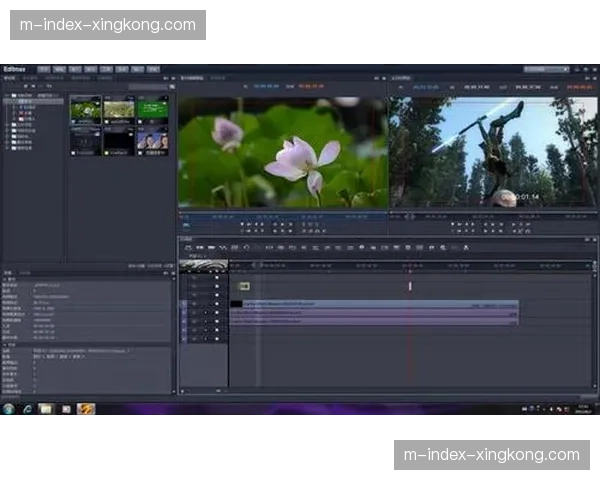Open the file explorer folder on taskbar
The width and height of the screenshot is (600, 480).
pyautogui.click(x=46, y=409)
